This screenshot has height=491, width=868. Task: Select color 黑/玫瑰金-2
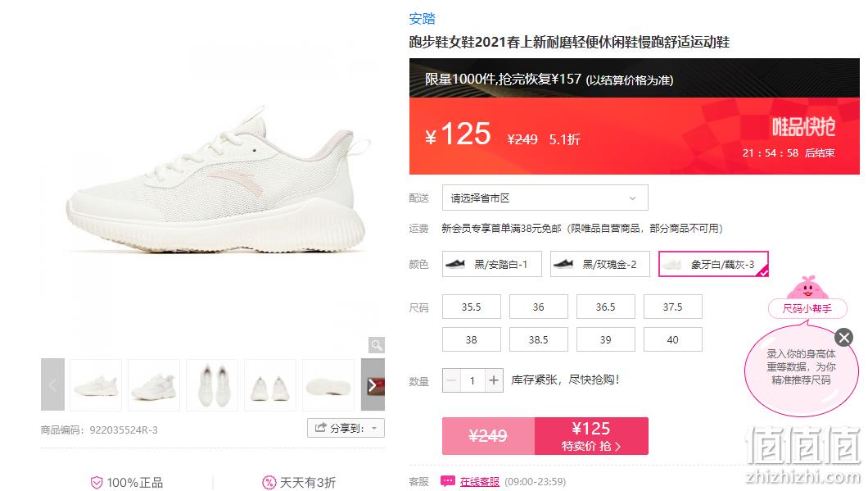click(x=599, y=264)
